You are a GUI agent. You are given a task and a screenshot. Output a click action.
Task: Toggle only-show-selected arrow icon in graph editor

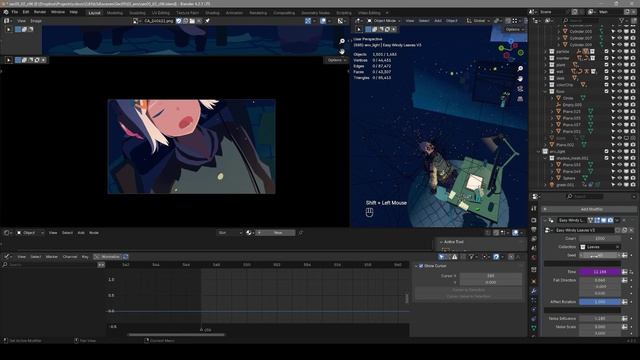[x=442, y=257]
